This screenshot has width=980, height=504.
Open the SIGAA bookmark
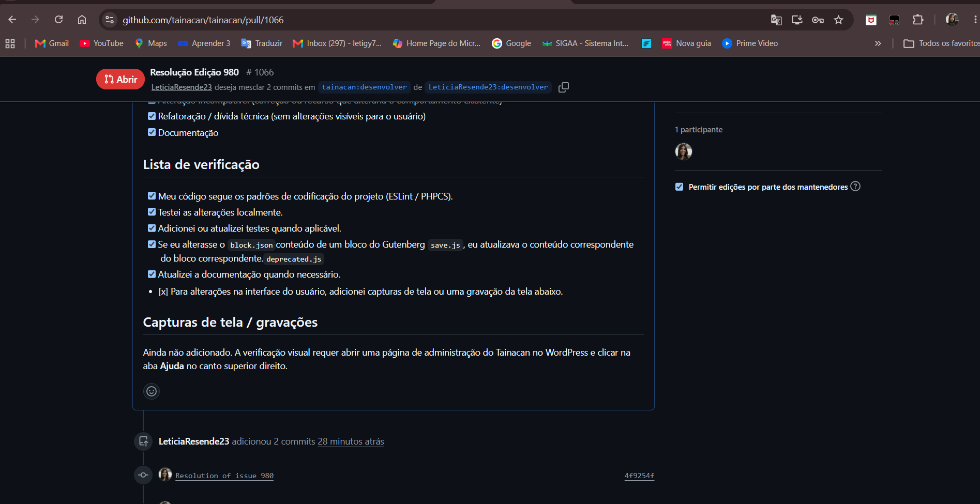(x=585, y=43)
